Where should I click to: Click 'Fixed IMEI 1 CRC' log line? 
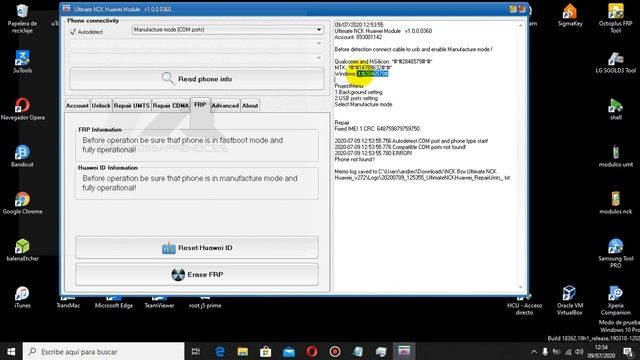(377, 129)
